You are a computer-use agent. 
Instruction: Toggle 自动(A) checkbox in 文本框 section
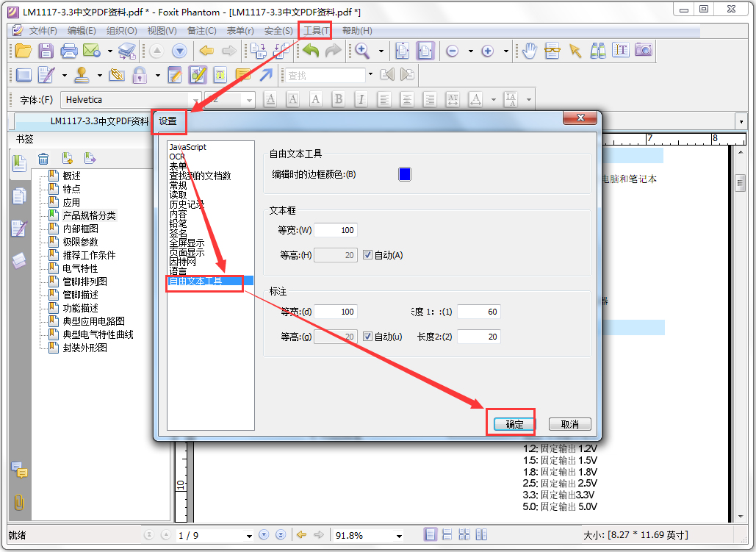point(368,255)
